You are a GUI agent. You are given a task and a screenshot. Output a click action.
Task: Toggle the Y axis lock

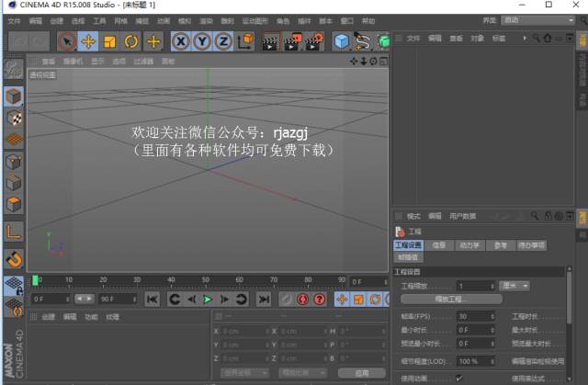(201, 41)
